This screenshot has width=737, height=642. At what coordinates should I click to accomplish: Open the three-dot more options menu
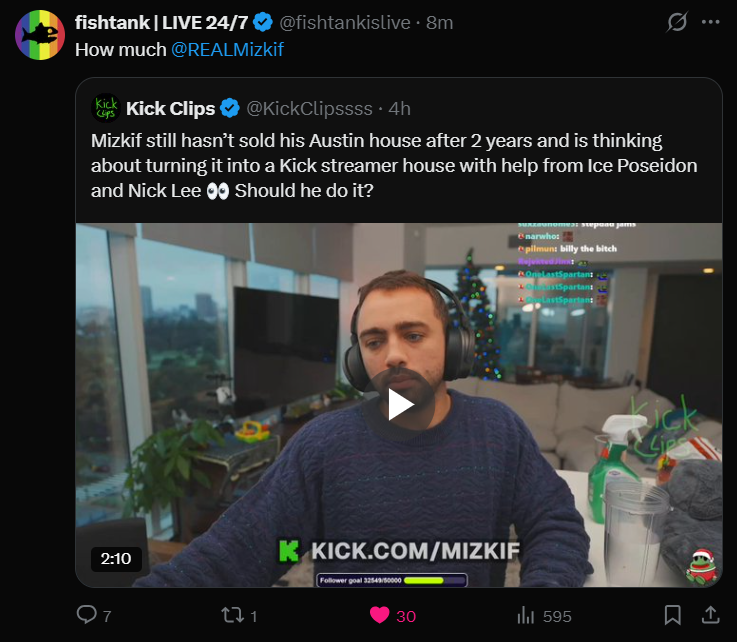point(710,22)
